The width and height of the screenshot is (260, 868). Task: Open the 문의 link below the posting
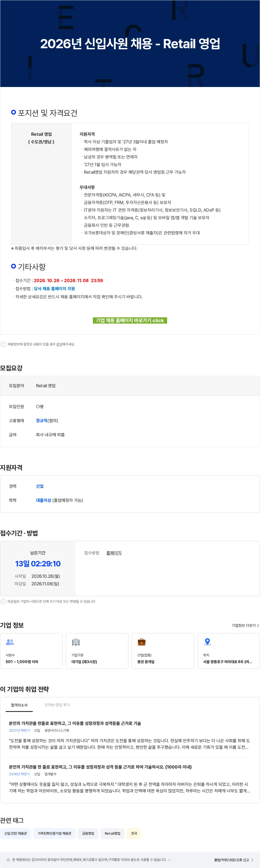pos(59,344)
